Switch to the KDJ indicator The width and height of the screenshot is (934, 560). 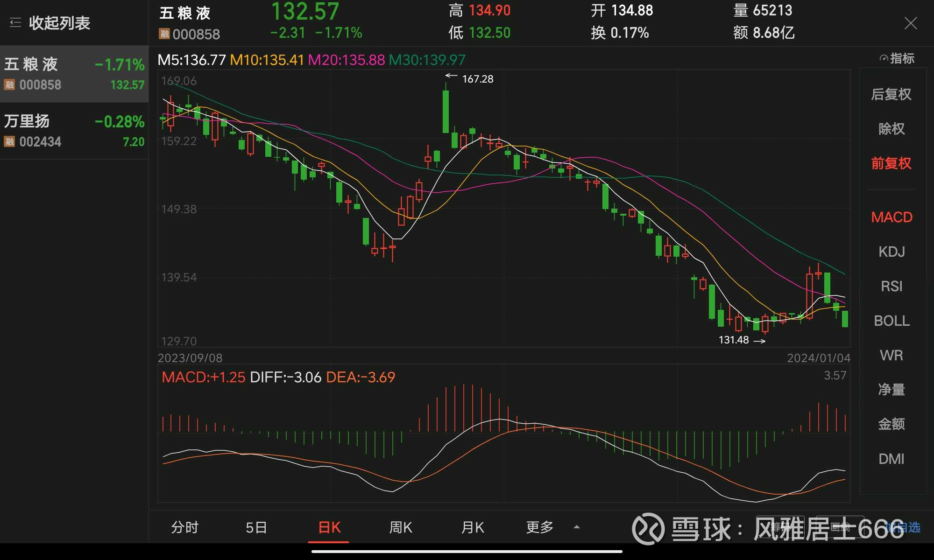[x=892, y=252]
